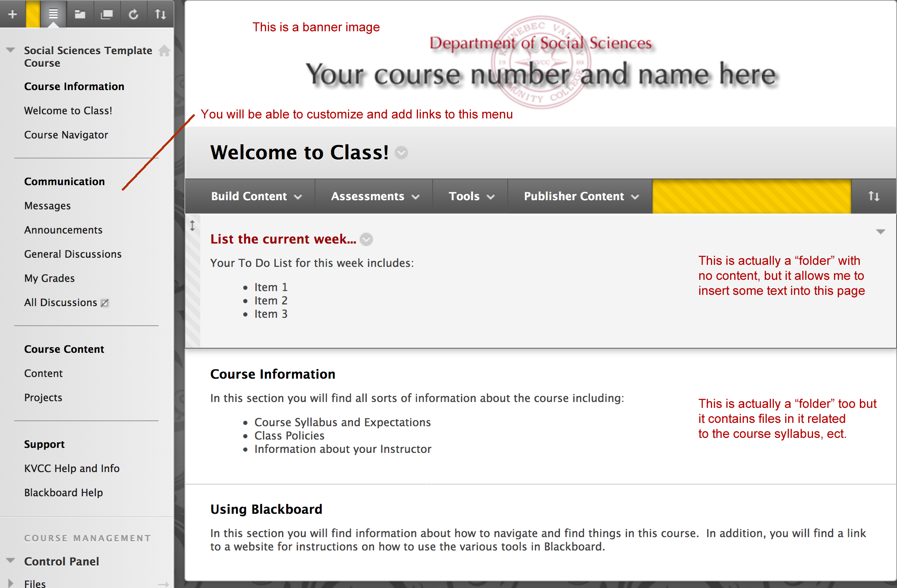897x588 pixels.
Task: Open the Course Information menu item
Action: (73, 85)
